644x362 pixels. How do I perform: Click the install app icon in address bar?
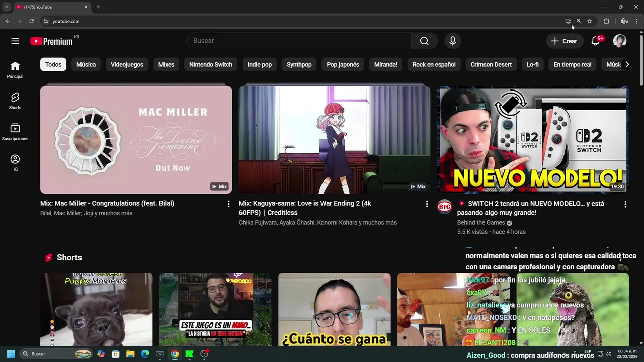click(x=568, y=21)
